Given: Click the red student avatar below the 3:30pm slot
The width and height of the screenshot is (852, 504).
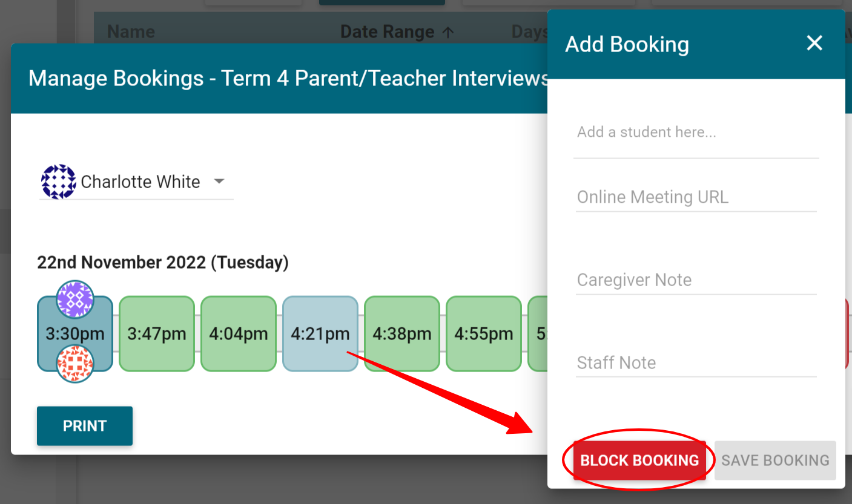Looking at the screenshot, I should [x=75, y=364].
